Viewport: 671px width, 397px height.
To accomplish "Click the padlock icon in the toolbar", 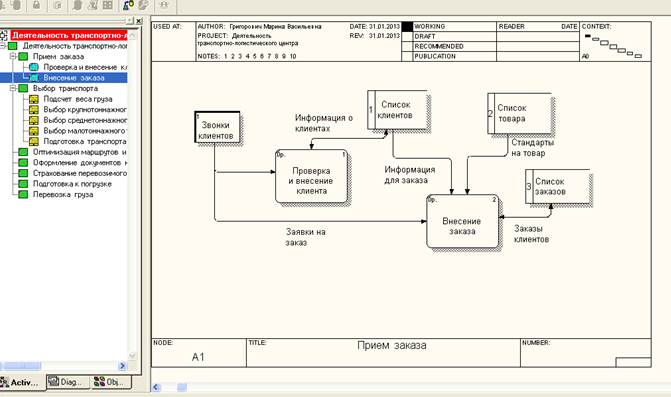I will [x=36, y=5].
